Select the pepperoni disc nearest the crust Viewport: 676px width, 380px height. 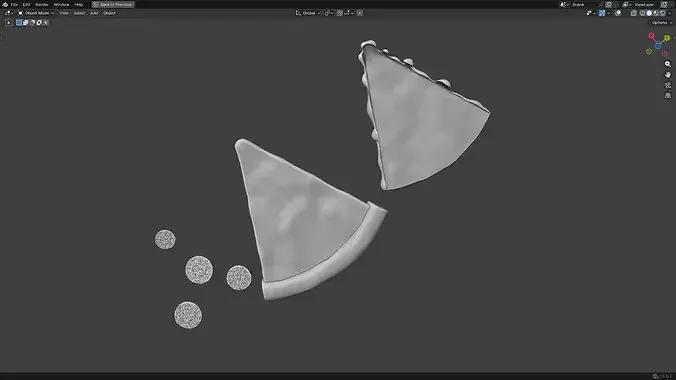pyautogui.click(x=239, y=277)
